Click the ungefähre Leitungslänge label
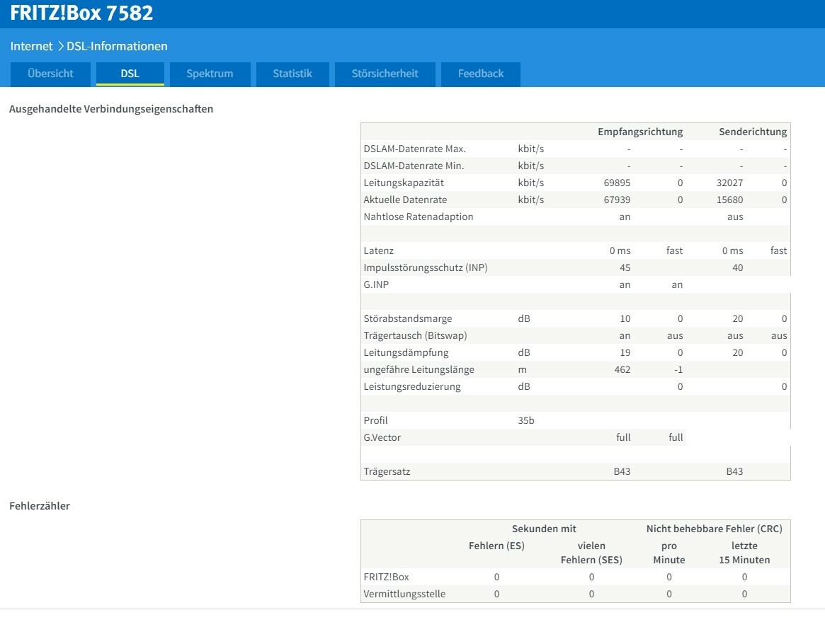The width and height of the screenshot is (825, 644). (419, 369)
